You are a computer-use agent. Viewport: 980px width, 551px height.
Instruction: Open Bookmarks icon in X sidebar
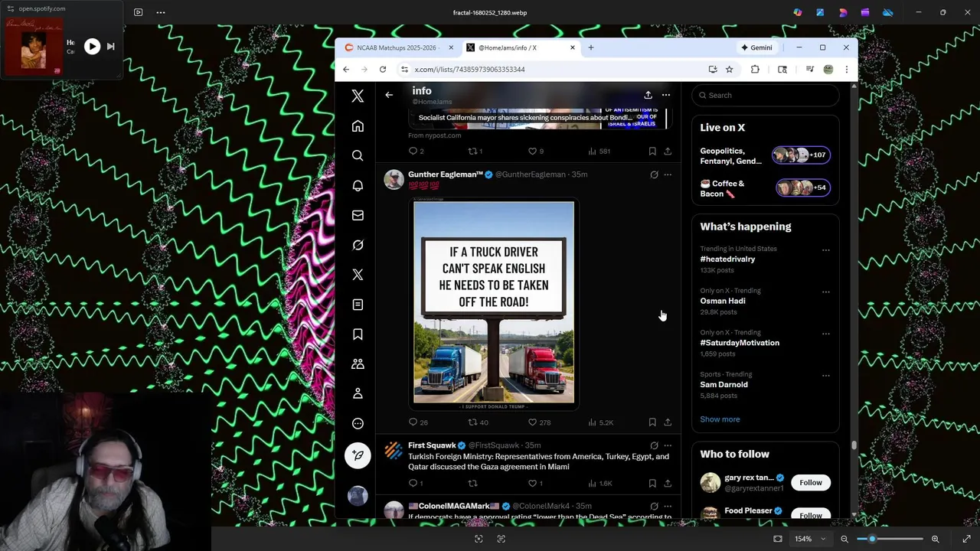click(x=358, y=334)
